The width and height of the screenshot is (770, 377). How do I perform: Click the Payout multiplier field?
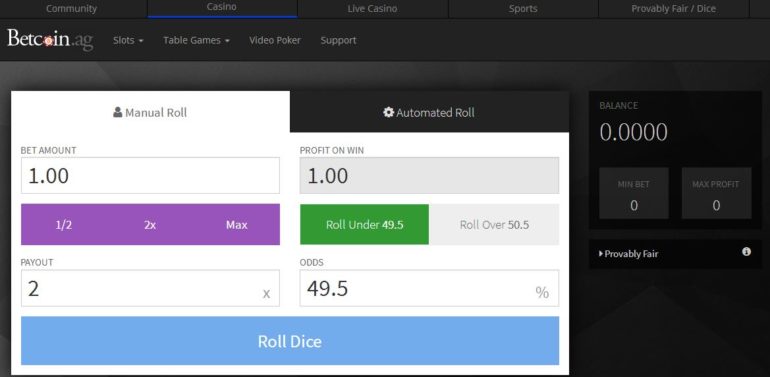[150, 288]
